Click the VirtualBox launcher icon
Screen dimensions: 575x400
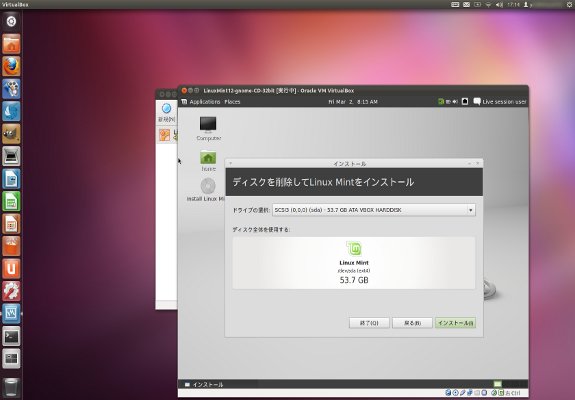point(11,313)
